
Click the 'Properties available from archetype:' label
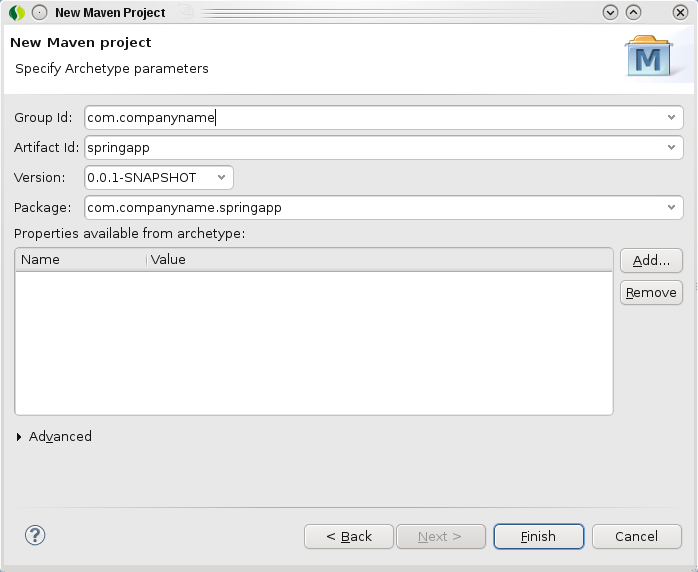coord(130,233)
